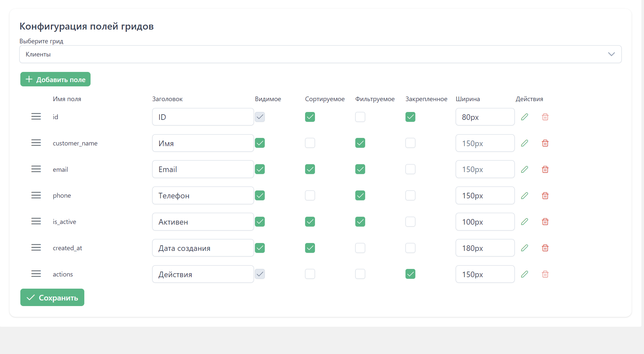Click the edit pencil for id field
The image size is (644, 354).
click(x=525, y=117)
